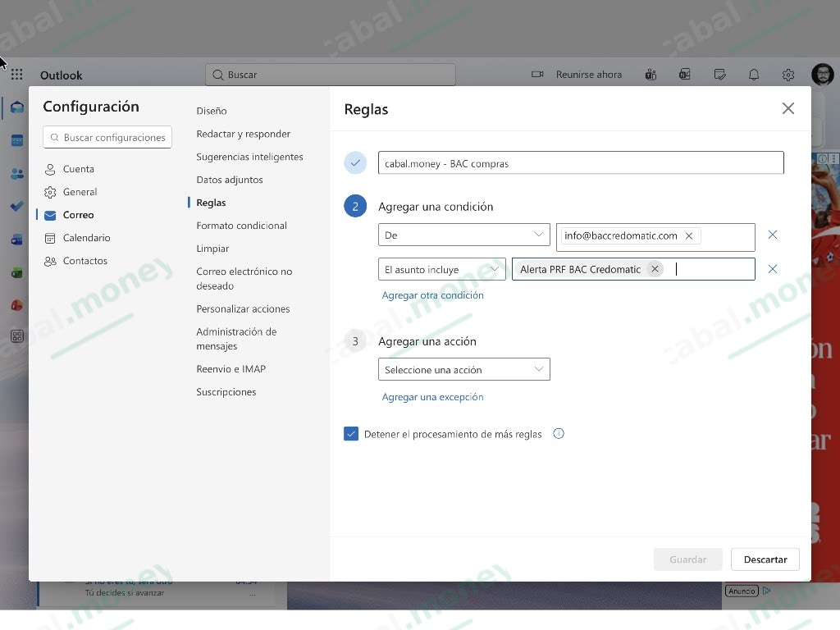Open notifications bell in the top bar

coord(753,75)
